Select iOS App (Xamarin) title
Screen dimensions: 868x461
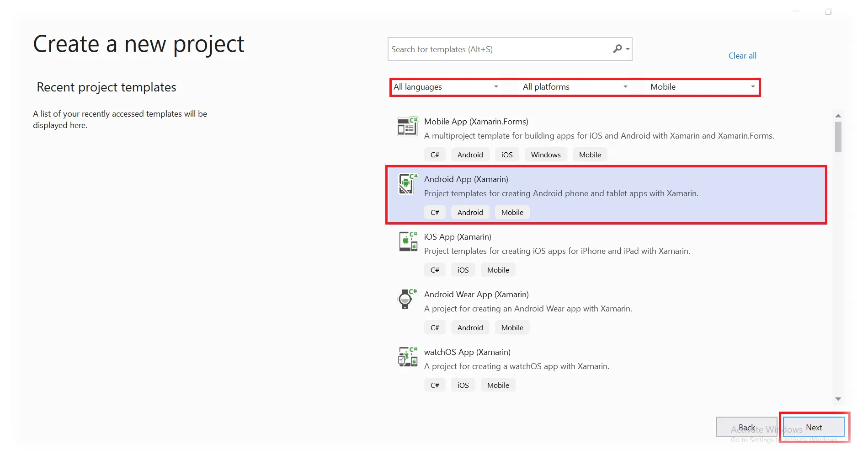pos(458,237)
